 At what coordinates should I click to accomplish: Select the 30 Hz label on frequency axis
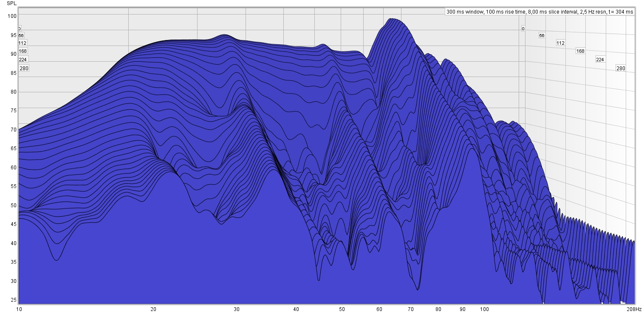point(237,309)
